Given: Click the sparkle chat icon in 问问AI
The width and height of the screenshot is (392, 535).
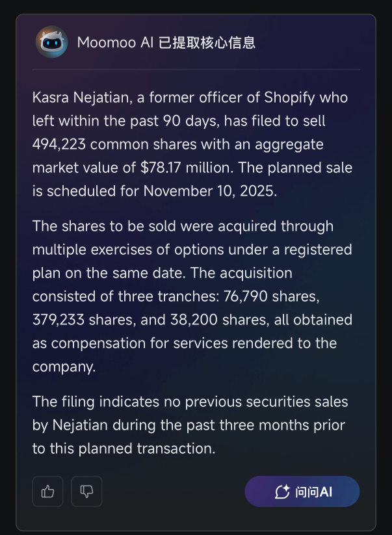Looking at the screenshot, I should click(x=282, y=492).
